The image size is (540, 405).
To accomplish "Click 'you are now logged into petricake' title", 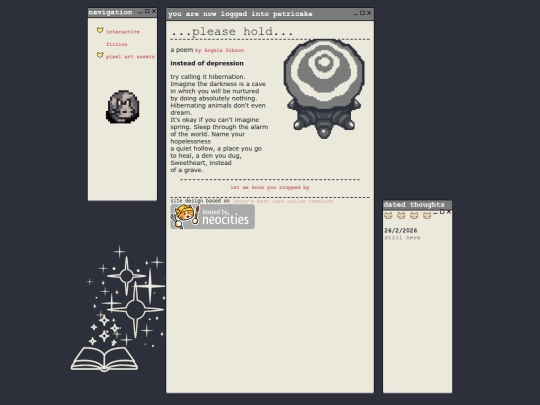I will (240, 14).
